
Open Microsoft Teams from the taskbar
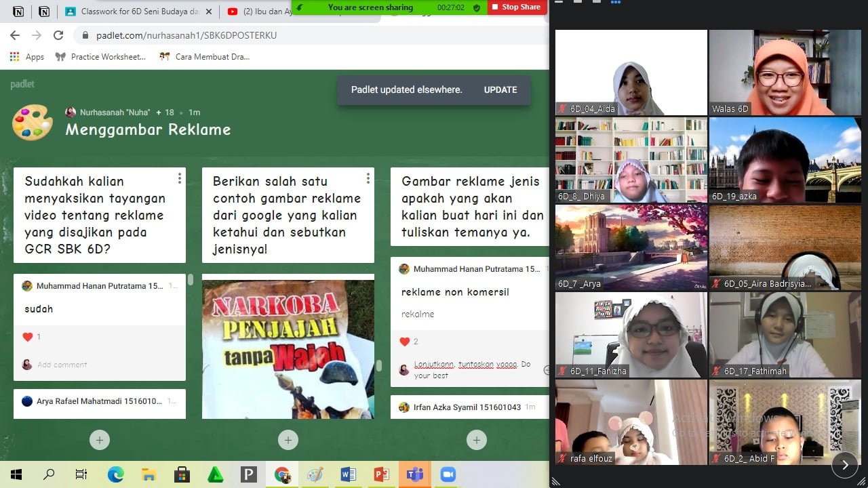tap(414, 474)
